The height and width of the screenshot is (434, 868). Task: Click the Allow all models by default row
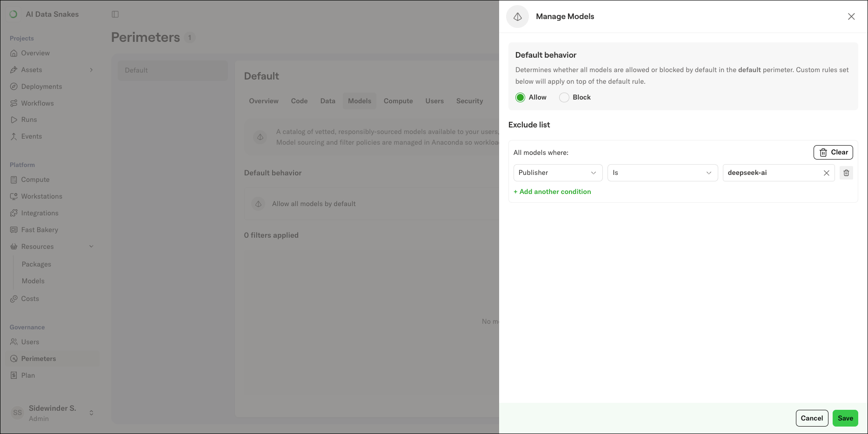pyautogui.click(x=372, y=204)
